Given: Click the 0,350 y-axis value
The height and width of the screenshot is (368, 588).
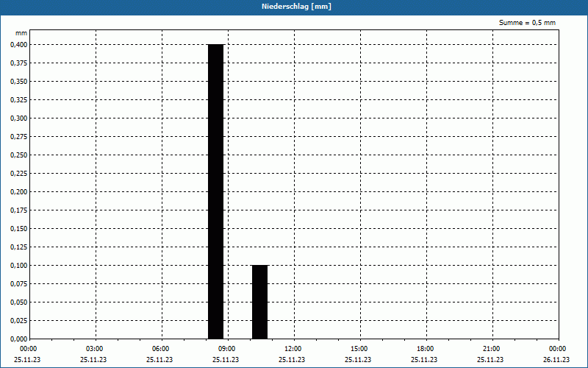Looking at the screenshot, I should (x=19, y=82).
